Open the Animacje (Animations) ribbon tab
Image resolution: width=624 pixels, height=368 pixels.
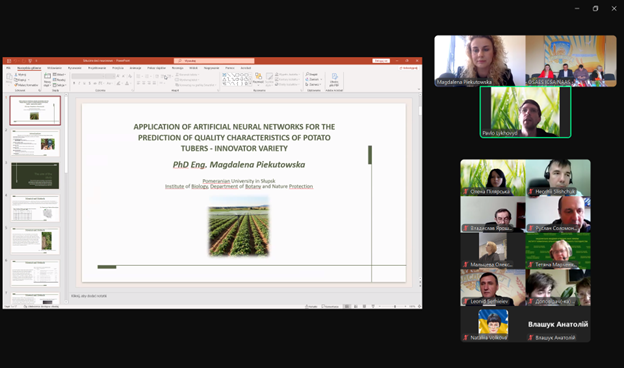(x=135, y=68)
